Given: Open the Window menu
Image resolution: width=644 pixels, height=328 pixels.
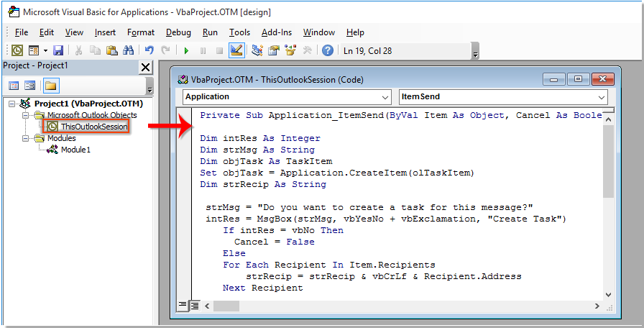Looking at the screenshot, I should tap(318, 32).
